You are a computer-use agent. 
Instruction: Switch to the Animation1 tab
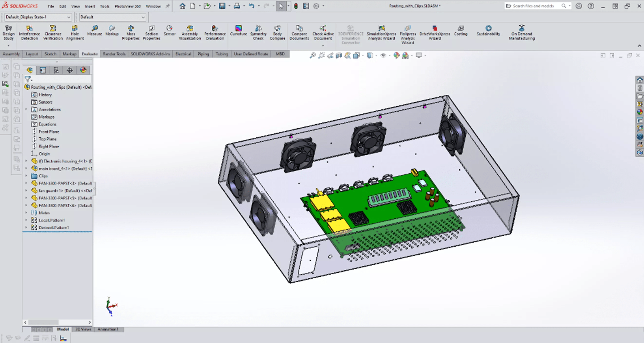coord(108,329)
